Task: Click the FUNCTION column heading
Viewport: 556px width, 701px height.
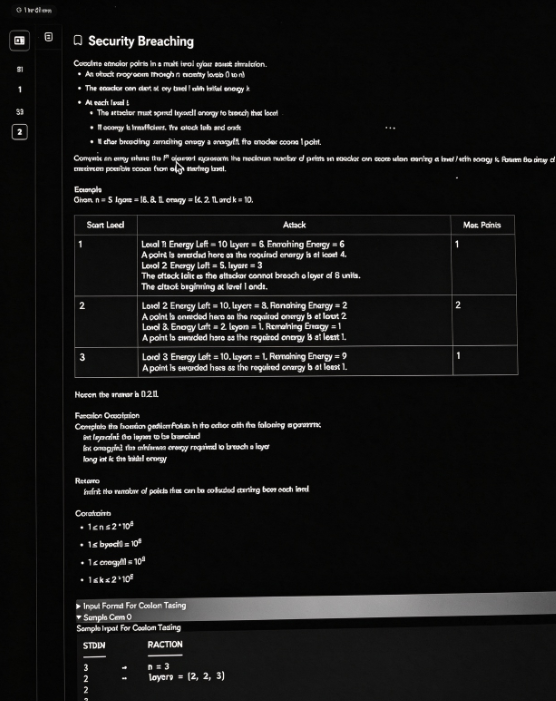Action: click(165, 645)
